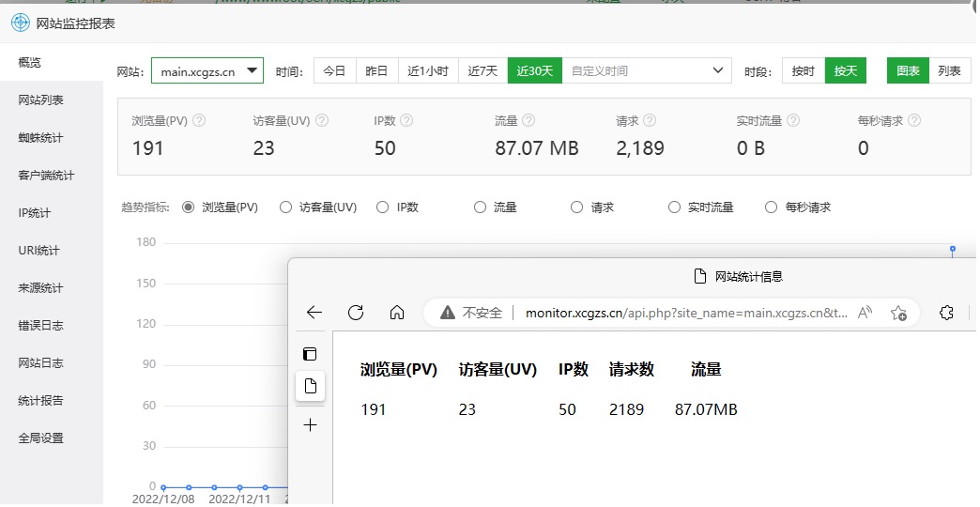Open 网站列表 in sidebar
Screen dimensions: 980x507
pos(52,100)
